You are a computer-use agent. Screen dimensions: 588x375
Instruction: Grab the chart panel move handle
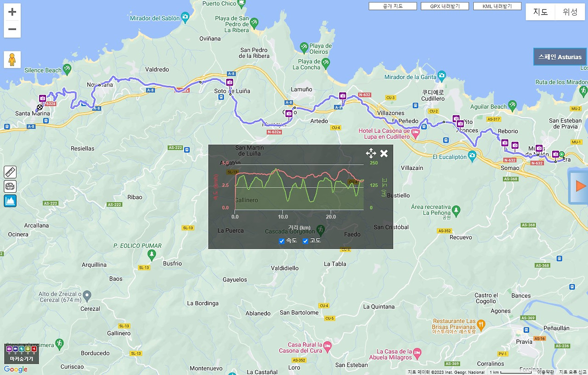pos(371,153)
